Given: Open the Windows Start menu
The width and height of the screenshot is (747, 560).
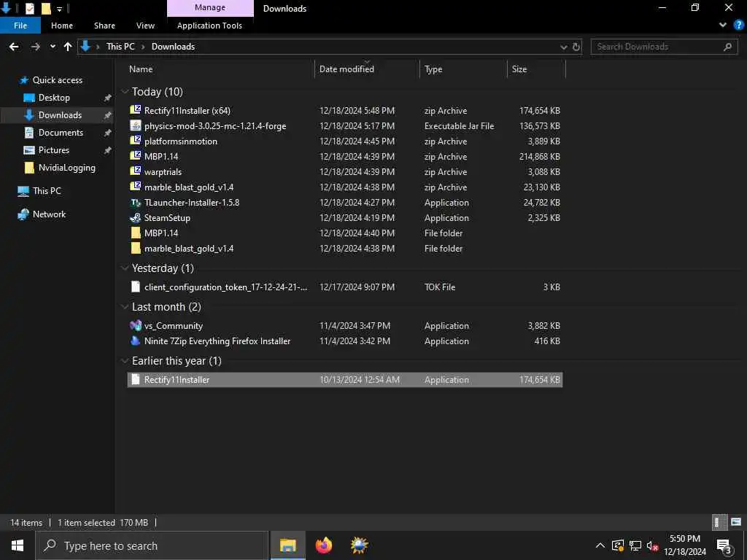Looking at the screenshot, I should click(18, 545).
